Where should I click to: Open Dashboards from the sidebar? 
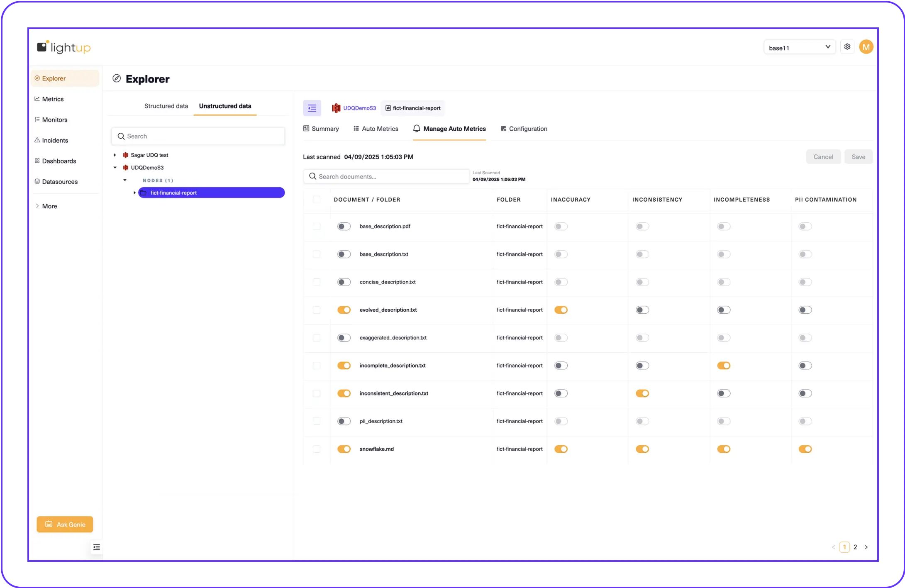(59, 161)
